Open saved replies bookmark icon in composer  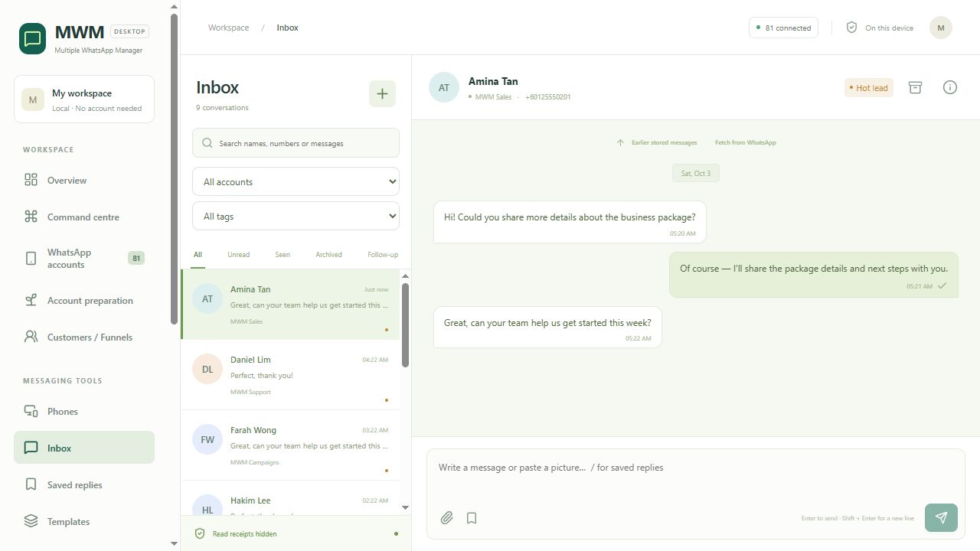tap(472, 518)
